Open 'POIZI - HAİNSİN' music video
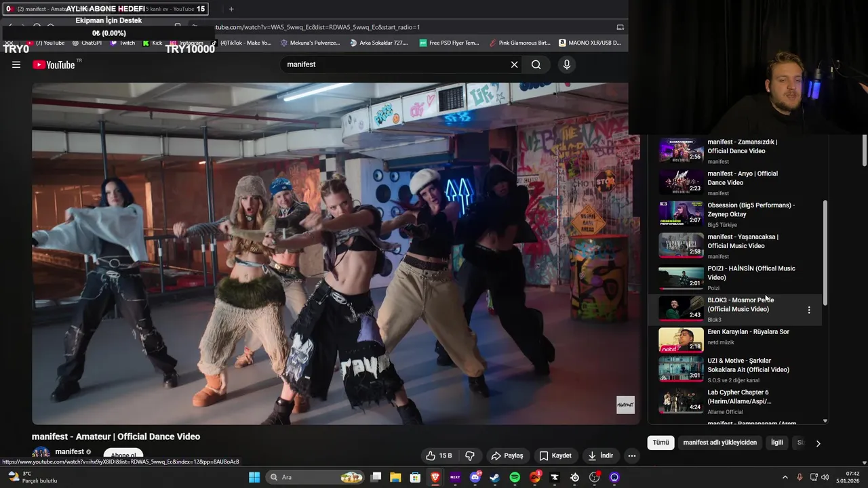Screen dimensions: 868x488 click(x=751, y=272)
